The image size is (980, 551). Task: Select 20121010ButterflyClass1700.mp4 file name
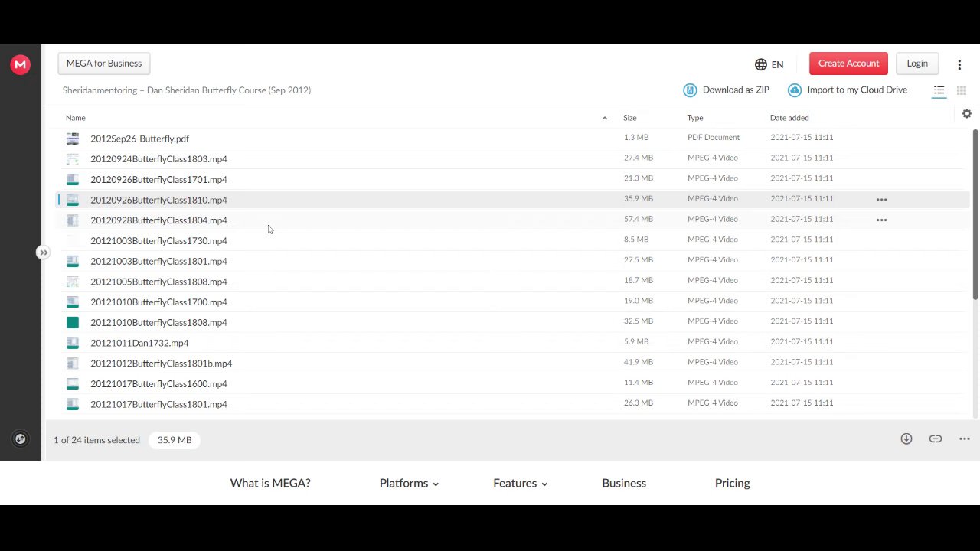(x=158, y=302)
